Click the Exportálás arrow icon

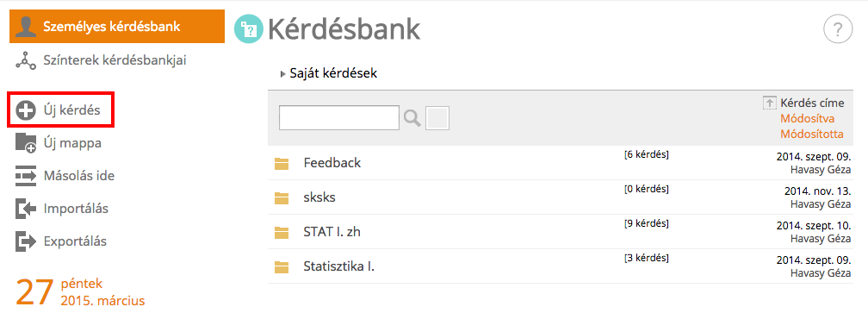pyautogui.click(x=26, y=241)
